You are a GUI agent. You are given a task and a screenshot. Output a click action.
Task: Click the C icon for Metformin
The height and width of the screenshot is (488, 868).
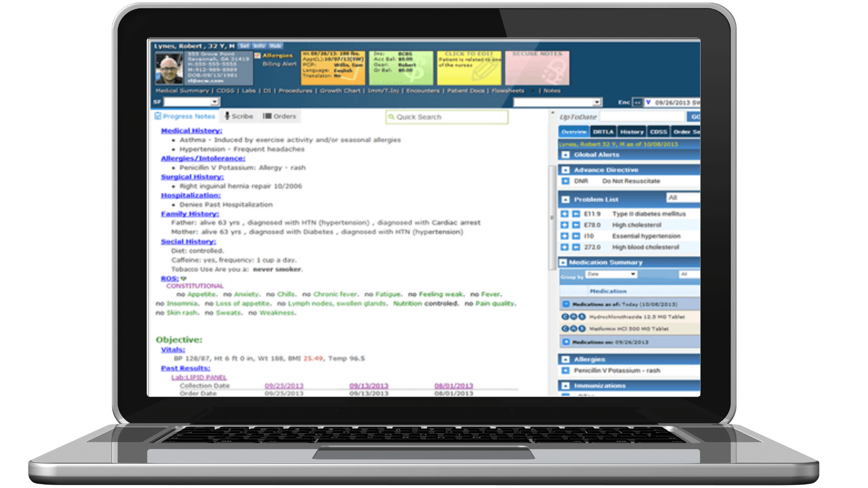(x=565, y=328)
